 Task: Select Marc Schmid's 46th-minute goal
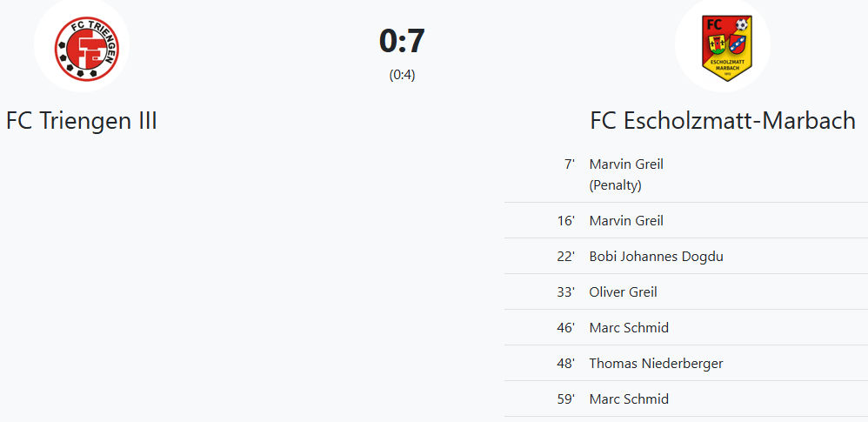click(629, 328)
